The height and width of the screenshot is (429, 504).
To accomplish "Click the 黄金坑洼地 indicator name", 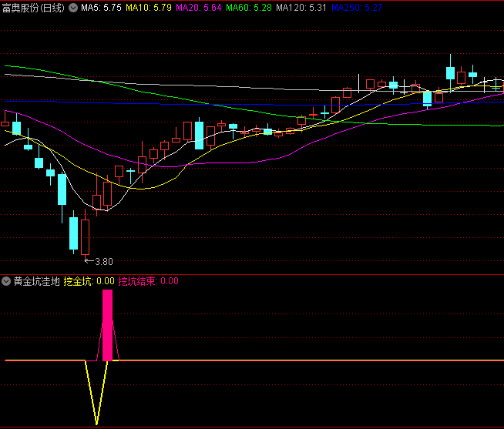I will [37, 281].
